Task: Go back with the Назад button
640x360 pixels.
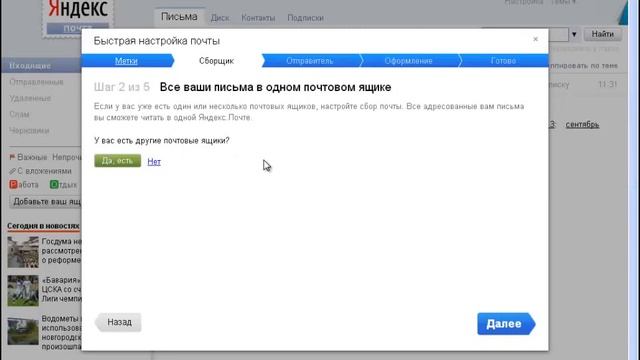Action: coord(118,322)
